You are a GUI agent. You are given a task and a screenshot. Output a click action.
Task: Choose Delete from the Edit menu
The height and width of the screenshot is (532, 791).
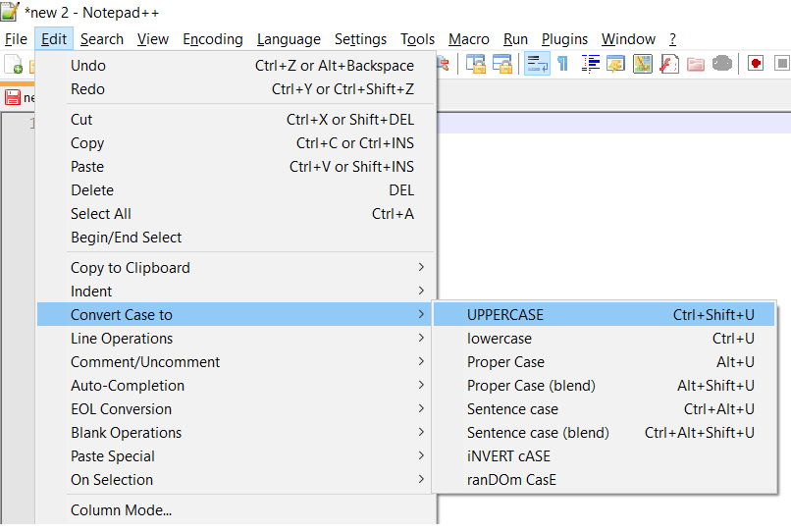pyautogui.click(x=237, y=190)
